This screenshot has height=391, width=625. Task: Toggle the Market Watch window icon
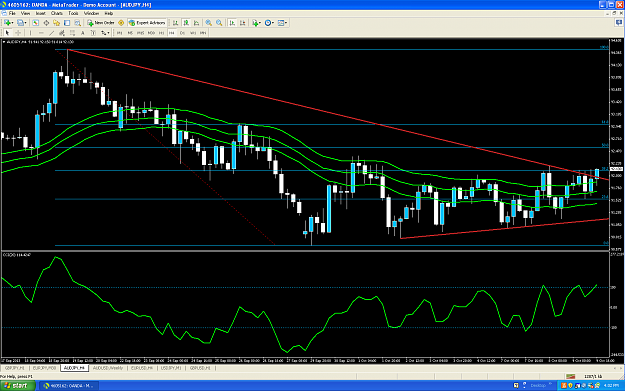pyautogui.click(x=35, y=23)
